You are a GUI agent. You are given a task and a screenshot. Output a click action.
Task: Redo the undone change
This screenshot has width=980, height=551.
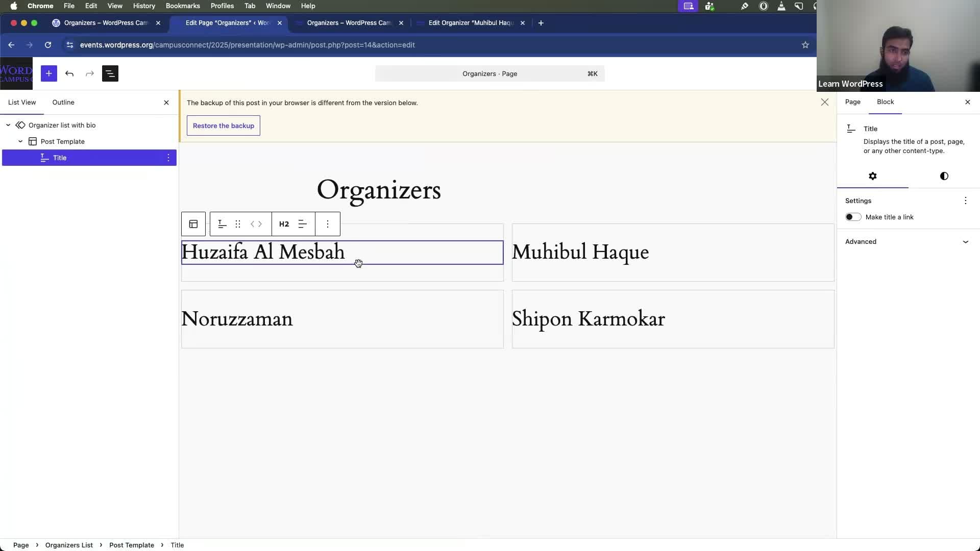(90, 73)
